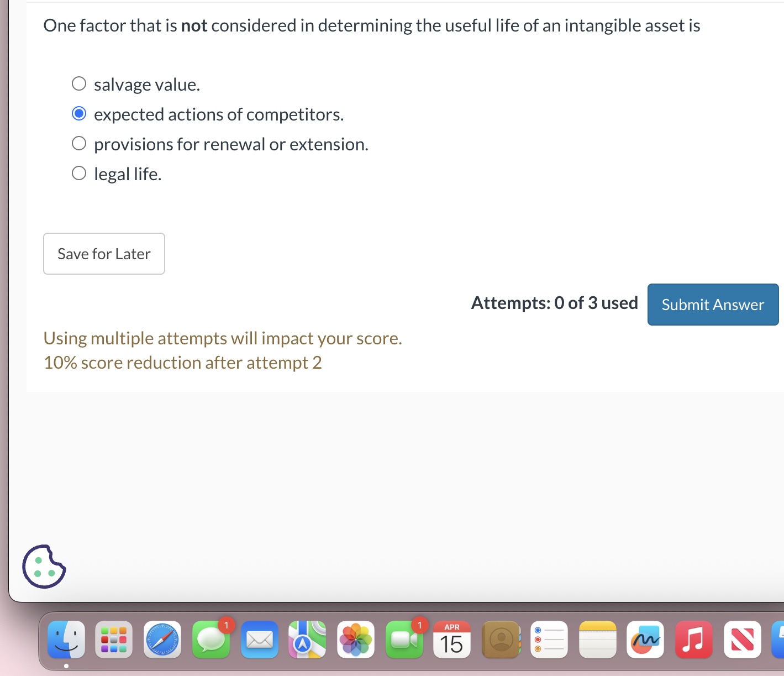Choose the legal life answer
This screenshot has height=676, width=784.
click(x=79, y=172)
